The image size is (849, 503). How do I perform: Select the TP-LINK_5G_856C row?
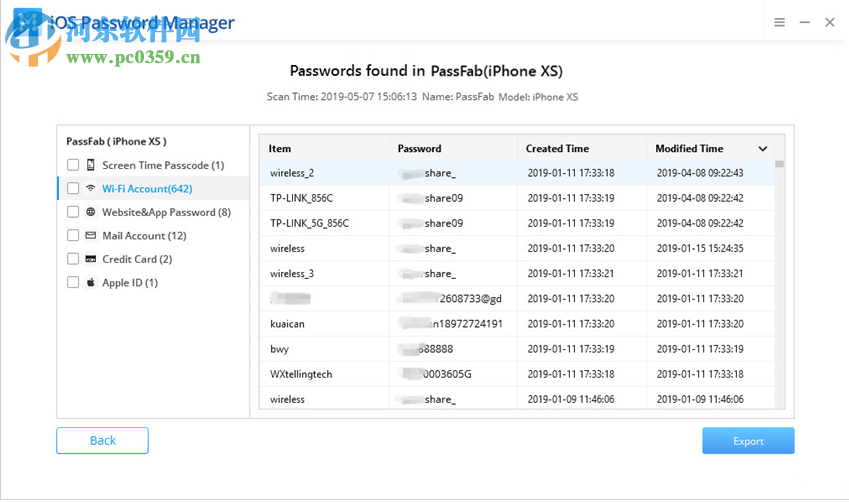[517, 223]
